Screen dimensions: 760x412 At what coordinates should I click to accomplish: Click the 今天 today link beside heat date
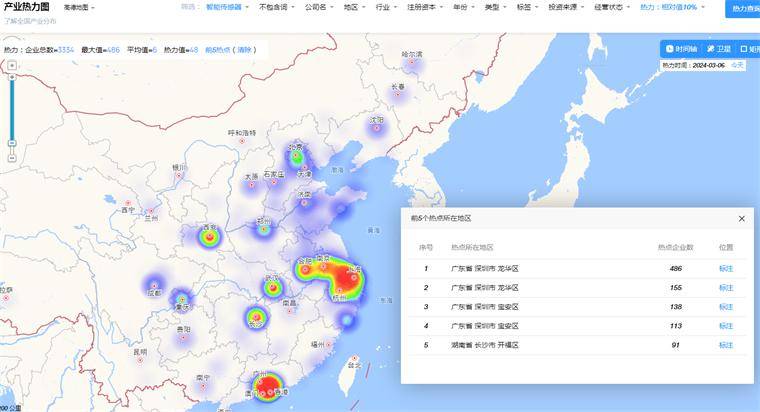tap(737, 65)
